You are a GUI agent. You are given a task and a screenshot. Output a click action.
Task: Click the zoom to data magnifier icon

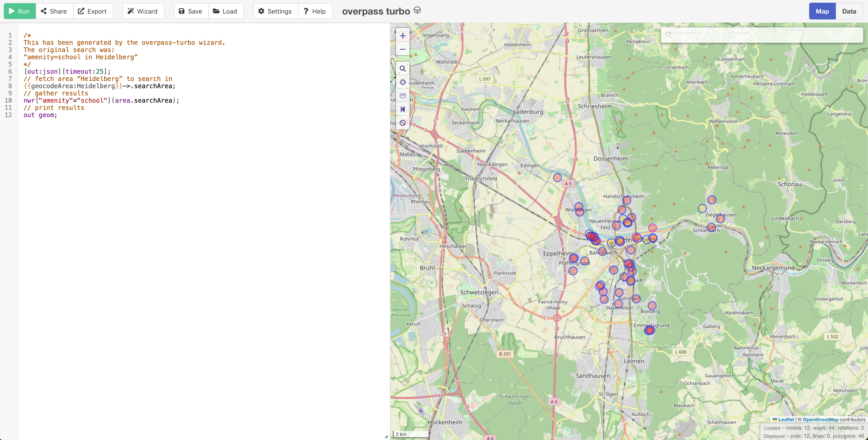tap(402, 69)
